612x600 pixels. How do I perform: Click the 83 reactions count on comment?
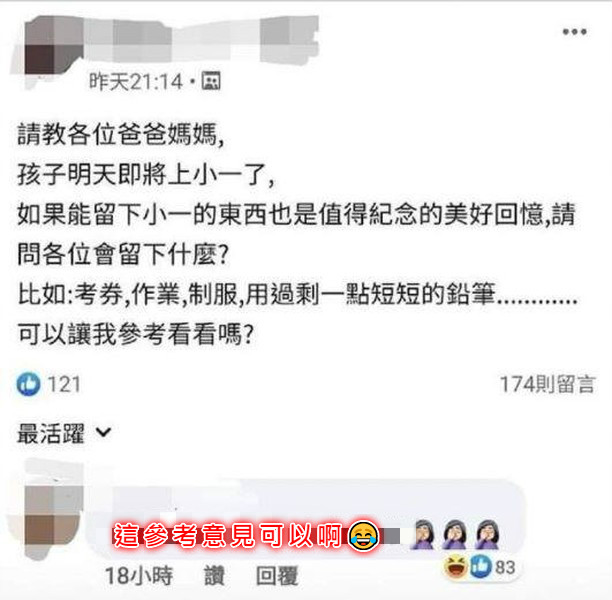coord(505,567)
